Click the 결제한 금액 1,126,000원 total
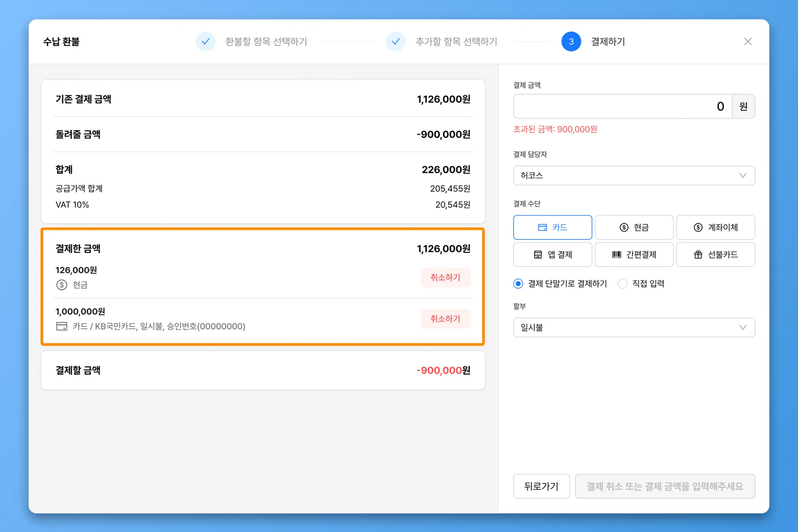Viewport: 798px width, 532px height. [x=443, y=249]
